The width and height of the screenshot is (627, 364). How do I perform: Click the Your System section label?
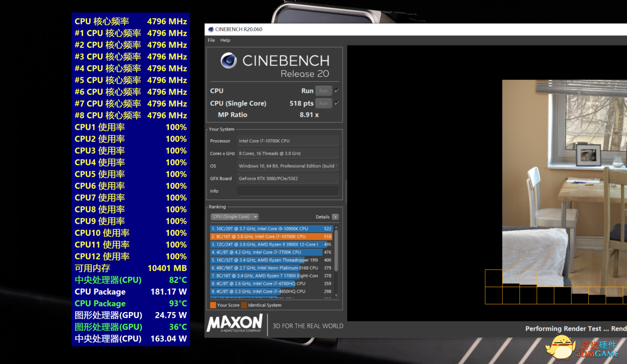221,129
